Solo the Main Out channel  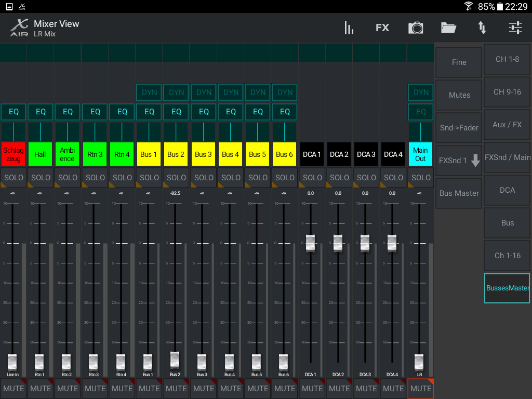point(421,178)
